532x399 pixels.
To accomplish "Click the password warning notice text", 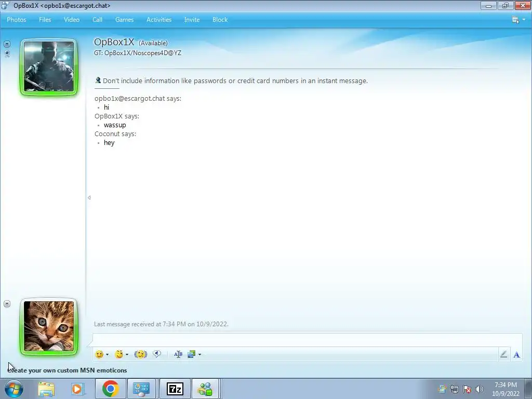I will tap(235, 81).
